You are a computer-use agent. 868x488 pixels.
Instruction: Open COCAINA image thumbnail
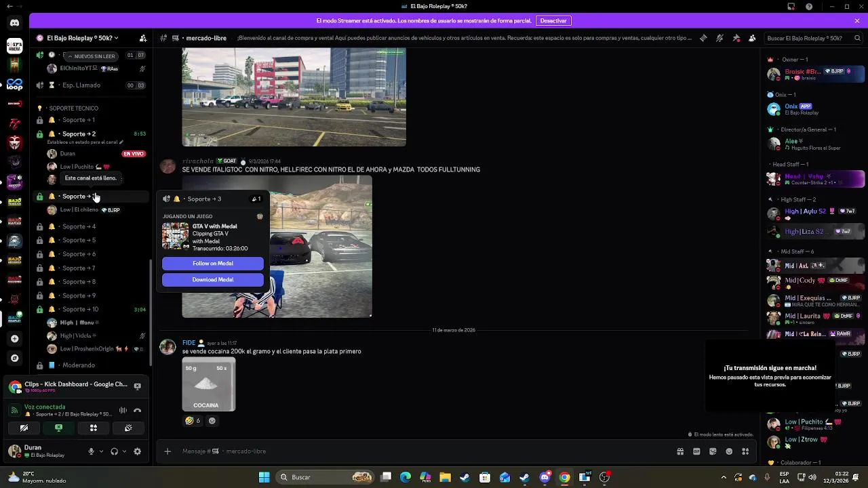(209, 384)
